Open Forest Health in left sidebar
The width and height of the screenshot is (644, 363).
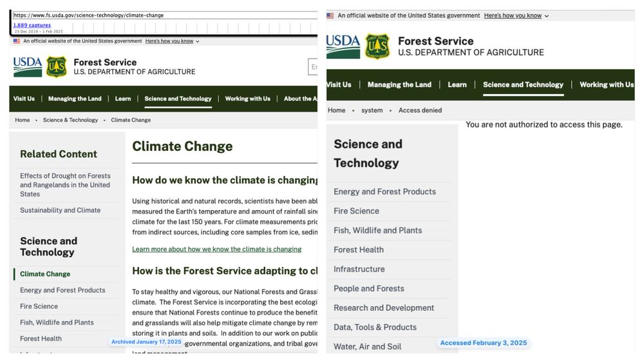click(41, 338)
